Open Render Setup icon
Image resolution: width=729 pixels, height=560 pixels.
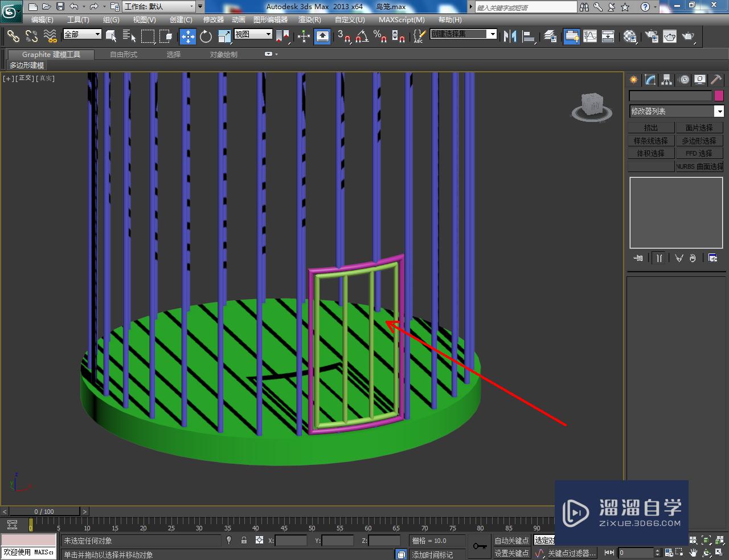point(651,36)
